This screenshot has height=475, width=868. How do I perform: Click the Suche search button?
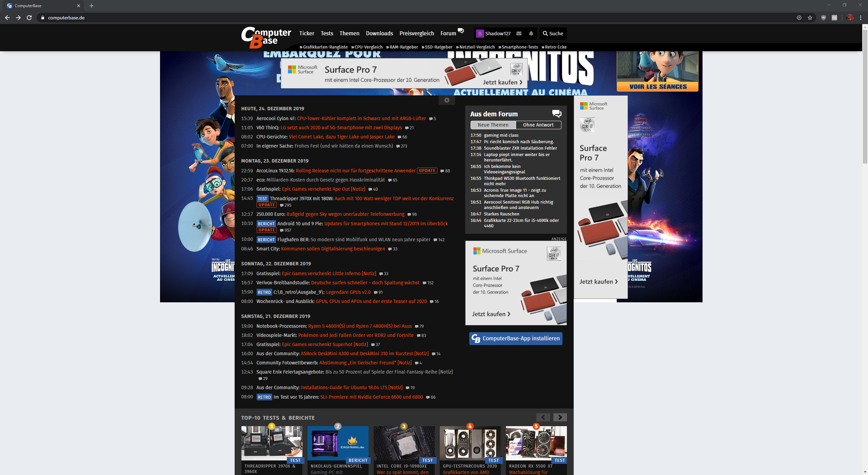coord(553,33)
